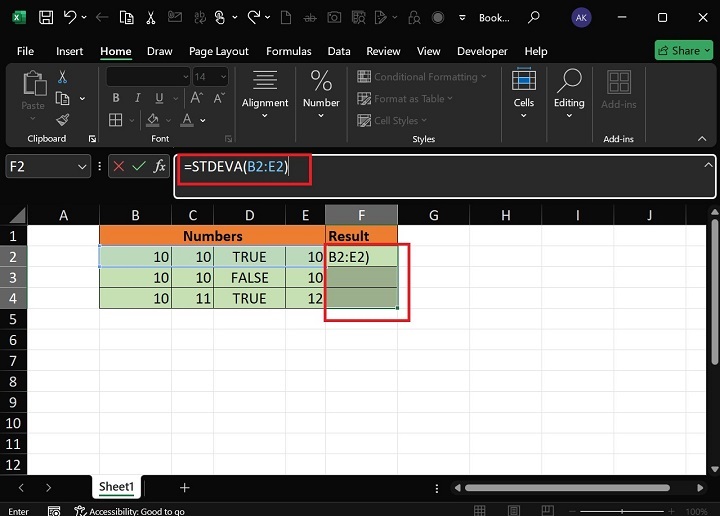The height and width of the screenshot is (516, 720).
Task: Click in the formula bar with =STDEVA(B2:E2)
Action: coord(444,176)
